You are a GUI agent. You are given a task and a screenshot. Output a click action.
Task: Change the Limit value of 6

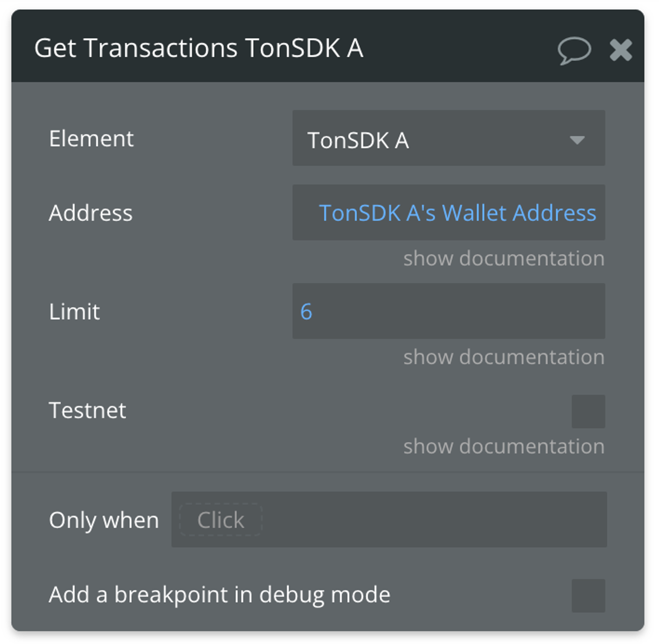pyautogui.click(x=448, y=312)
